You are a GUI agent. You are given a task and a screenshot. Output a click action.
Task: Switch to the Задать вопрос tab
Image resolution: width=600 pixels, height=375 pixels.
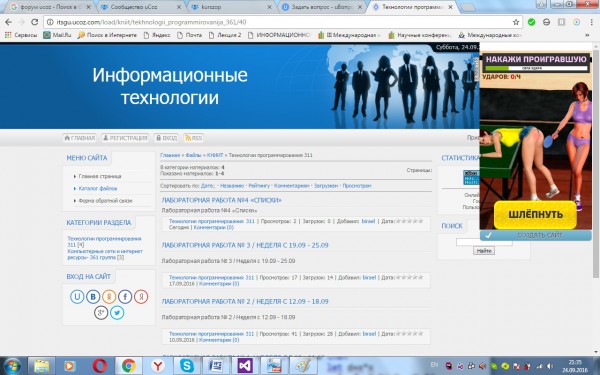click(322, 7)
